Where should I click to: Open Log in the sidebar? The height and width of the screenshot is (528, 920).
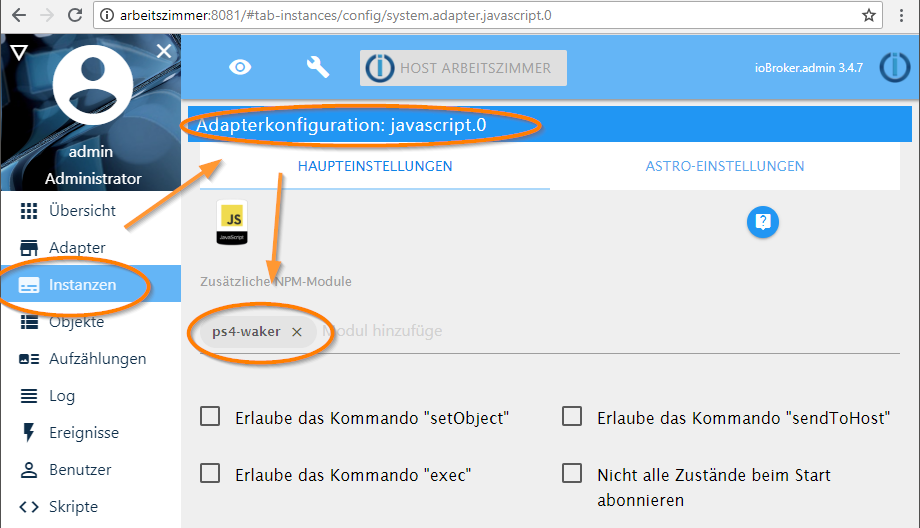[91, 395]
